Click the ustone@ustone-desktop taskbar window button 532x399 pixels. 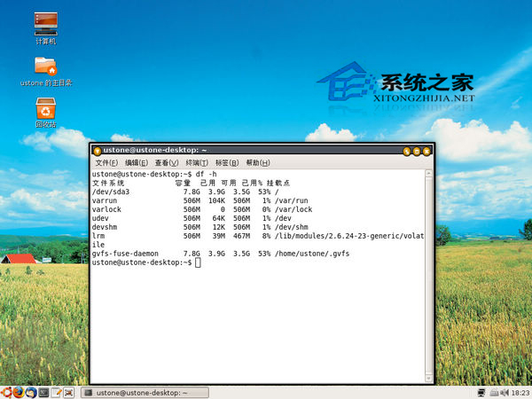[x=133, y=392]
